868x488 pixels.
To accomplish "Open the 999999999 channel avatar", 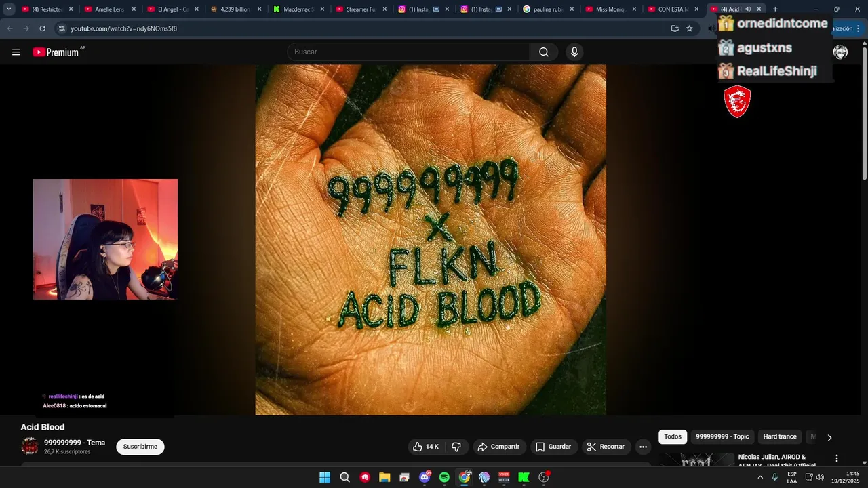I will (30, 446).
